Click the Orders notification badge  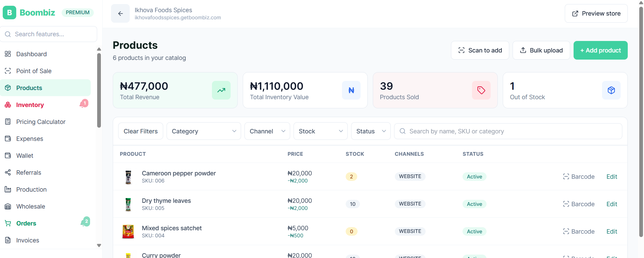(86, 221)
